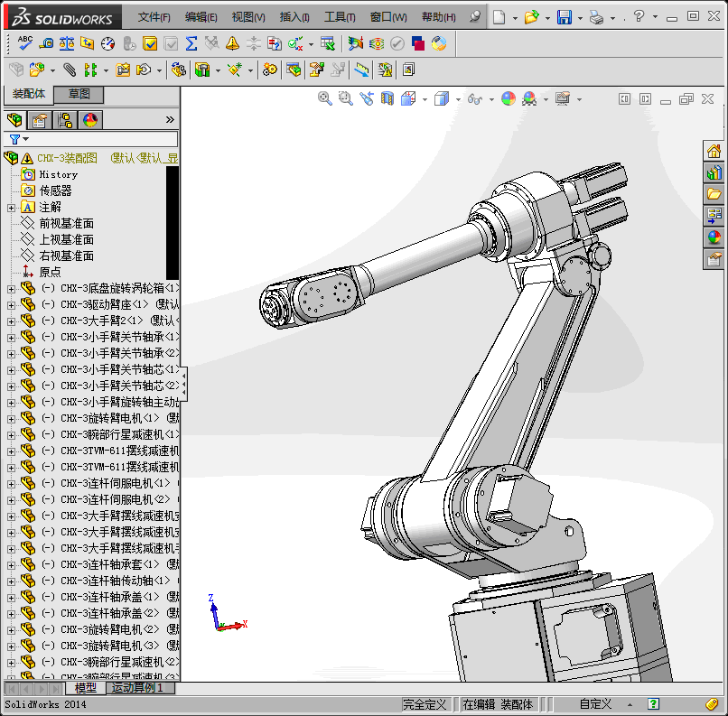Click the Interference Detection icon
The height and width of the screenshot is (716, 728).
pos(294,70)
